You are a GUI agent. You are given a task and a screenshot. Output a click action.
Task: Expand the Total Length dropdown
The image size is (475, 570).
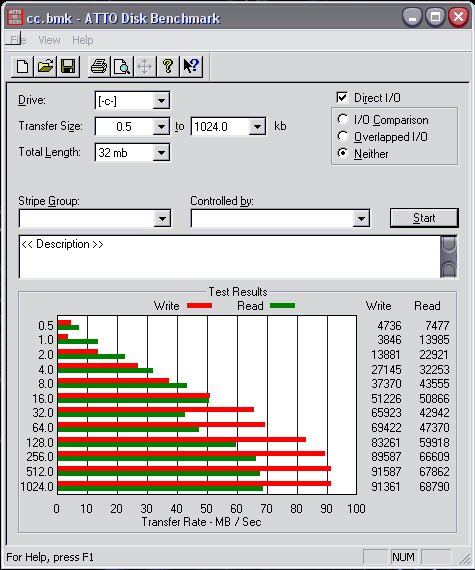pyautogui.click(x=161, y=153)
